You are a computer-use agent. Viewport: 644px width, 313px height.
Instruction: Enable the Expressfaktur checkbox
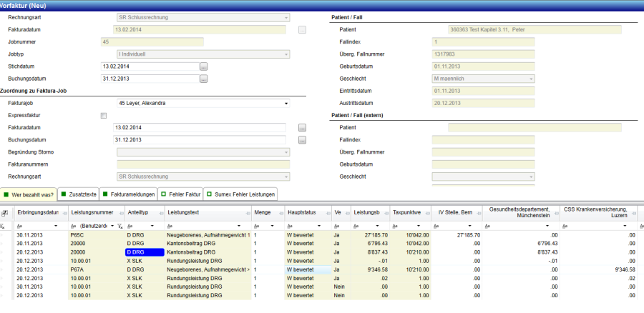point(104,115)
